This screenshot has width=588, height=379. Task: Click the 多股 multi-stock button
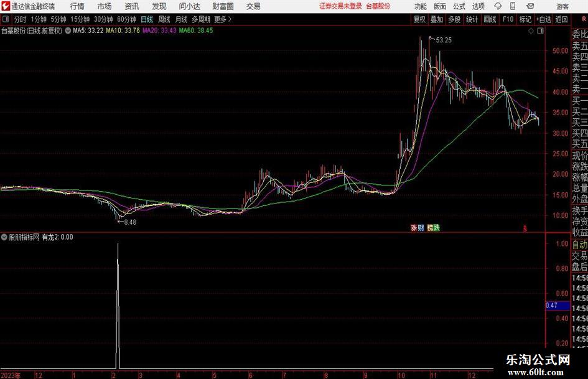coord(454,19)
